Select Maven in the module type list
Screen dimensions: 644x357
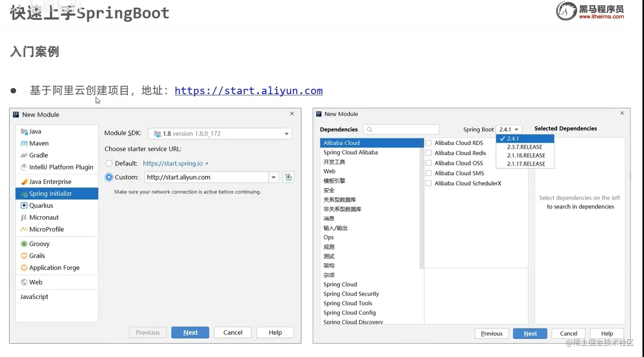pos(39,143)
